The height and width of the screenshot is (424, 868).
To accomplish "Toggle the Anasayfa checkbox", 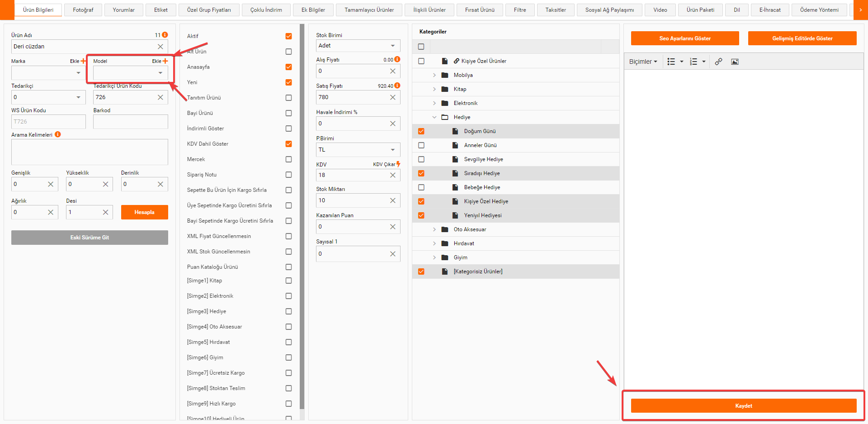I will pos(288,67).
